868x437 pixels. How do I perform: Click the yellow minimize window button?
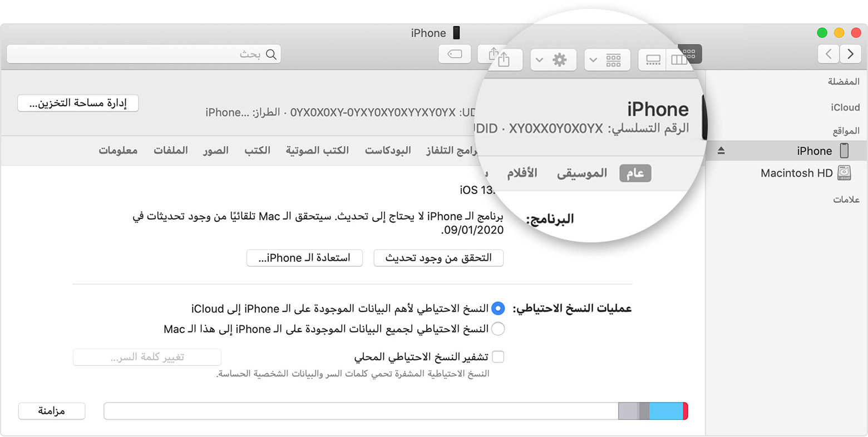(x=839, y=33)
